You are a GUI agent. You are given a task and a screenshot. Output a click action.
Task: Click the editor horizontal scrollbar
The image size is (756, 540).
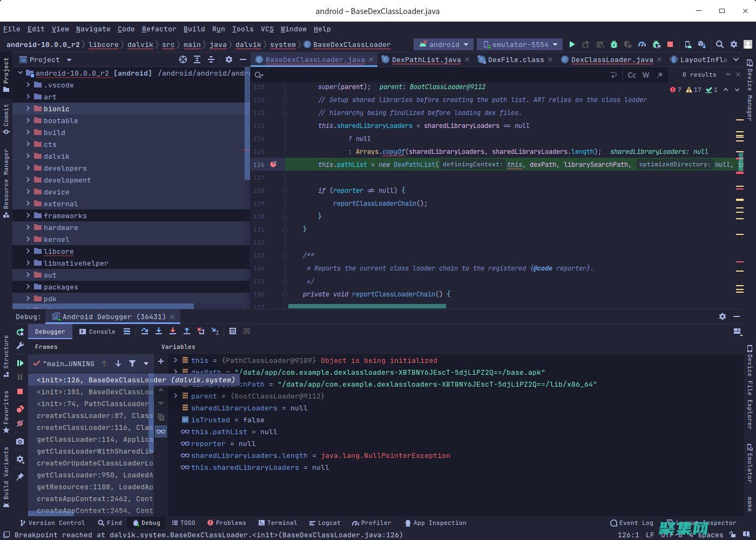(x=367, y=306)
